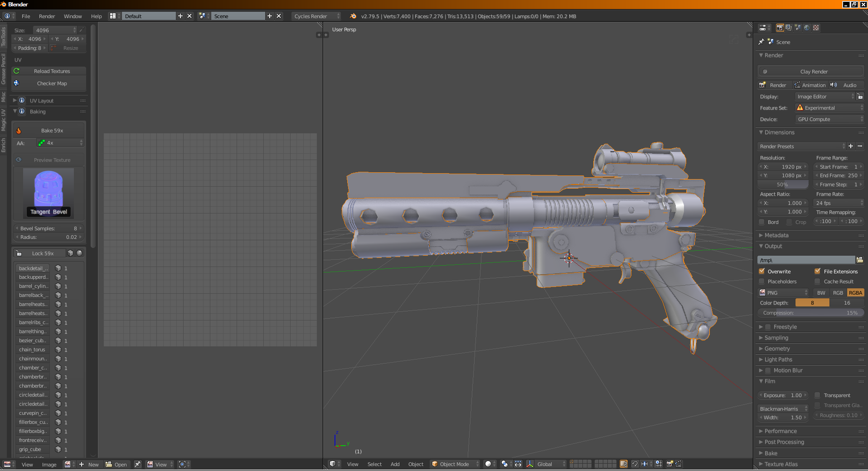Viewport: 868px width, 471px height.
Task: Open the screen layout browse icon
Action: tap(112, 16)
